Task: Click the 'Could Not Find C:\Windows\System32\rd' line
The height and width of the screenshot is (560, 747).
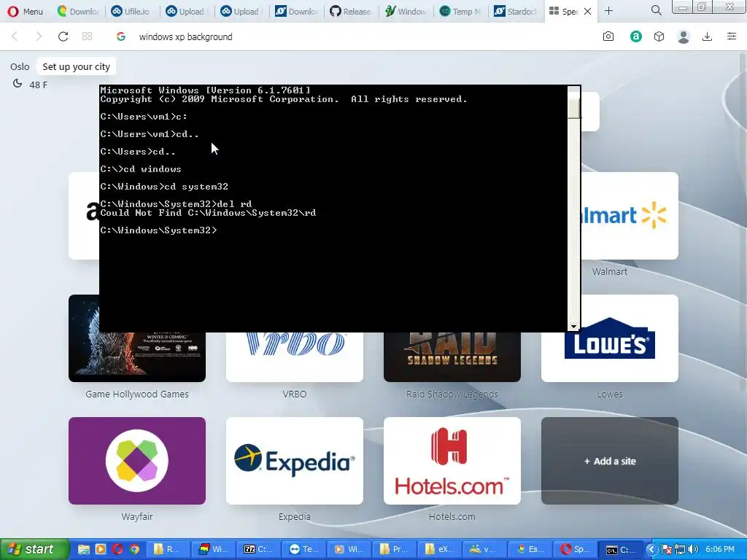Action: 208,213
